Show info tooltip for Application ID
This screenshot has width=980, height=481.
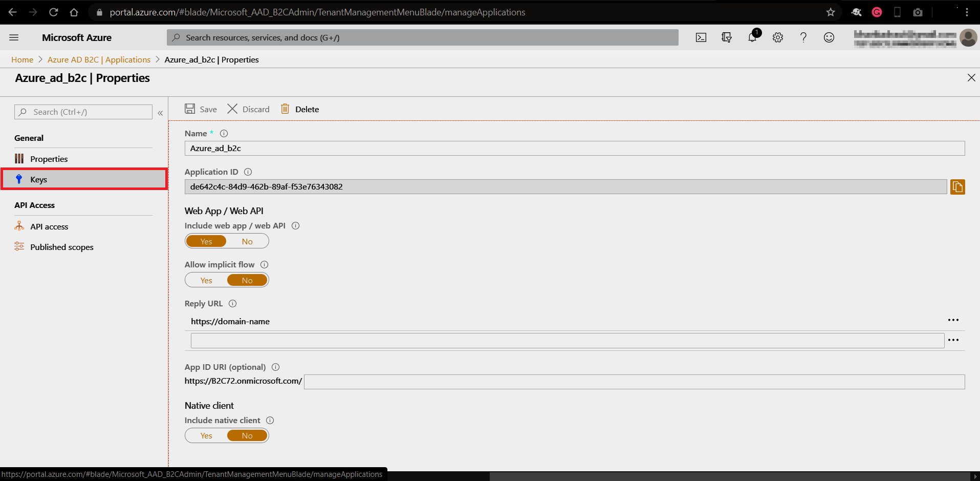point(248,172)
